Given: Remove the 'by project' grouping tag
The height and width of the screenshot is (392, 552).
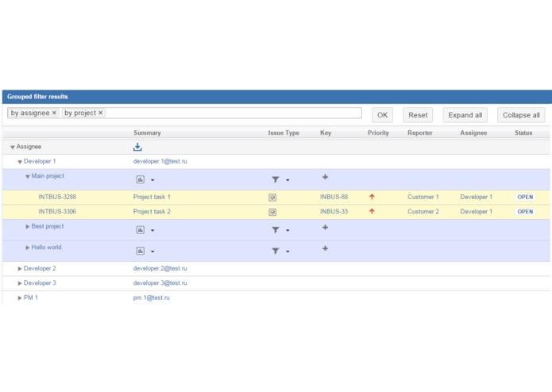Looking at the screenshot, I should pos(100,113).
